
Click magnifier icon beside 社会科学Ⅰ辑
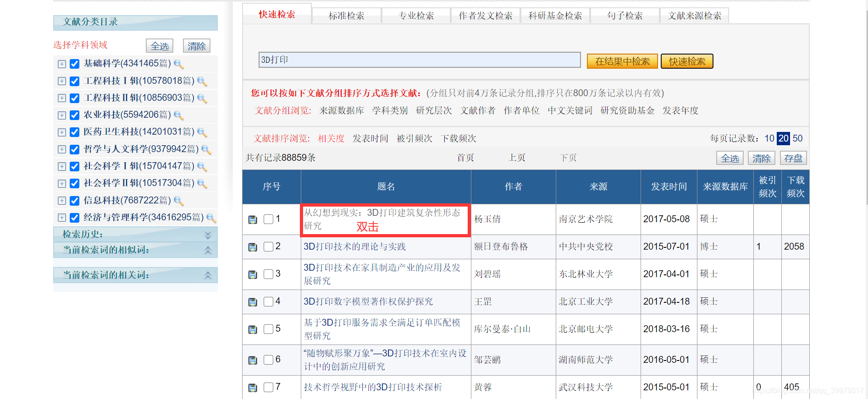click(202, 167)
